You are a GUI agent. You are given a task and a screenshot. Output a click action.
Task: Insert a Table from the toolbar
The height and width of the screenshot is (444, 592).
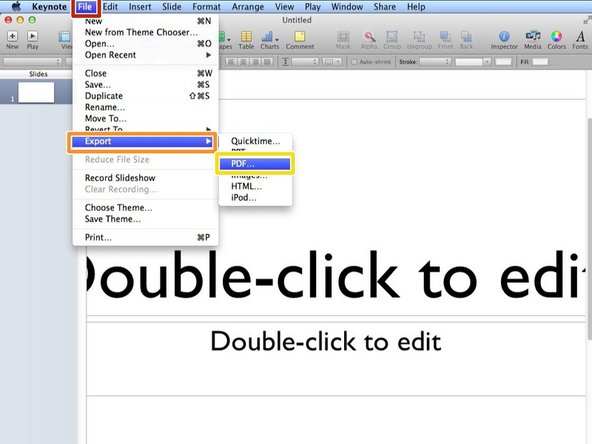coord(246,40)
